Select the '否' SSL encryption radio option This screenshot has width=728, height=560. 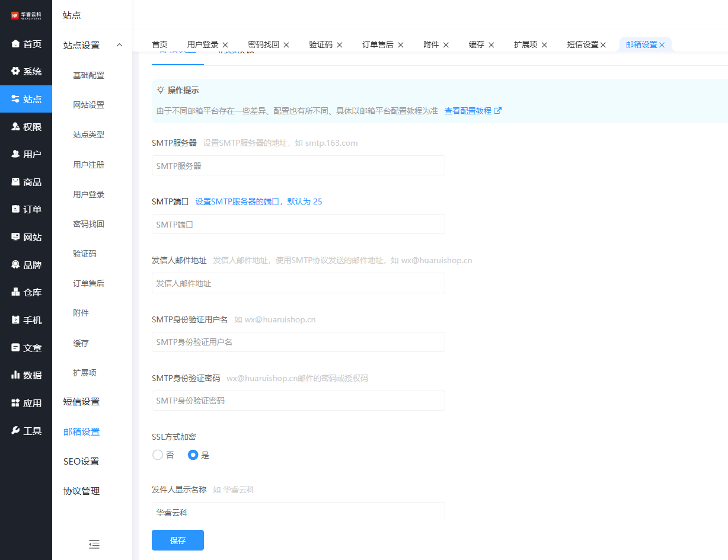158,455
